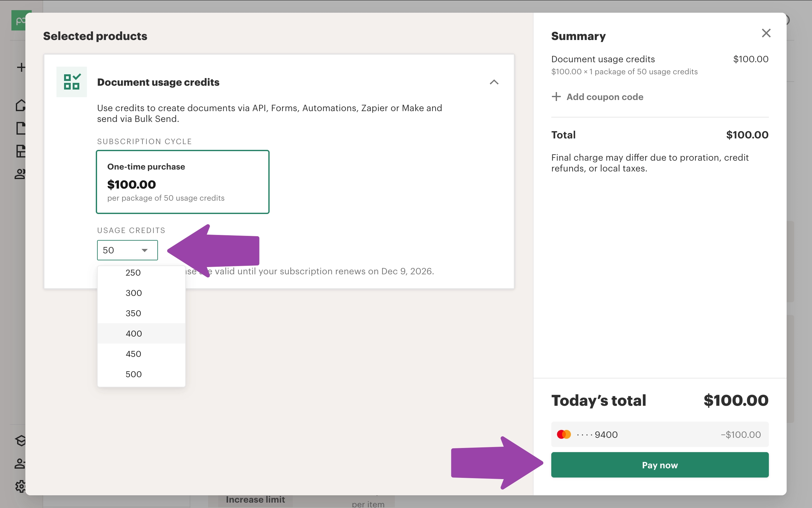The width and height of the screenshot is (812, 508).
Task: Open the usage credits dropdown showing 50
Action: (127, 250)
